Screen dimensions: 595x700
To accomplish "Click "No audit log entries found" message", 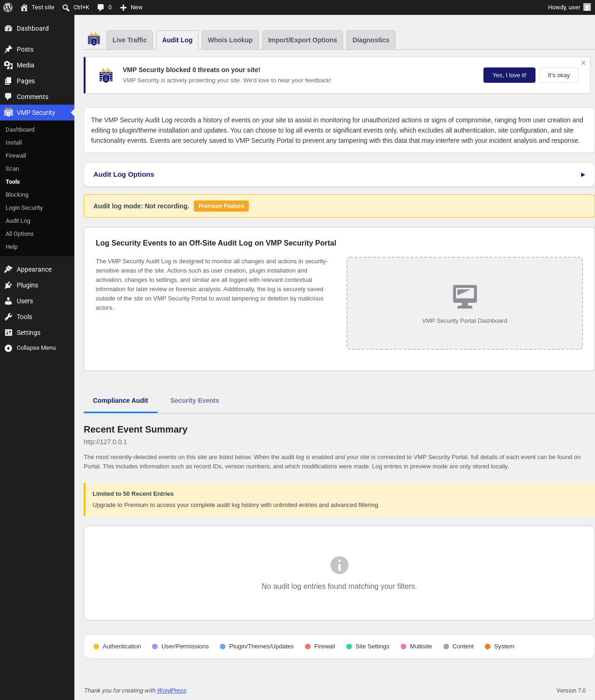I will [339, 587].
